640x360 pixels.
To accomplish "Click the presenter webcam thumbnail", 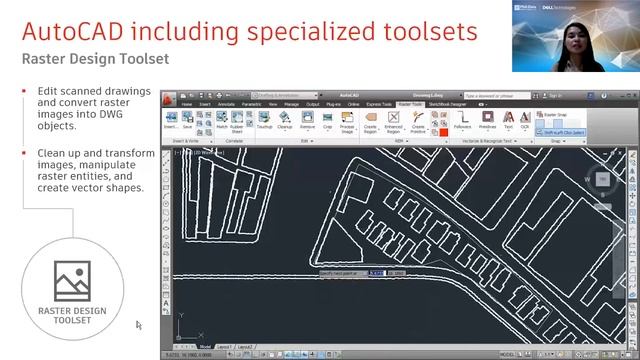I will tap(576, 36).
